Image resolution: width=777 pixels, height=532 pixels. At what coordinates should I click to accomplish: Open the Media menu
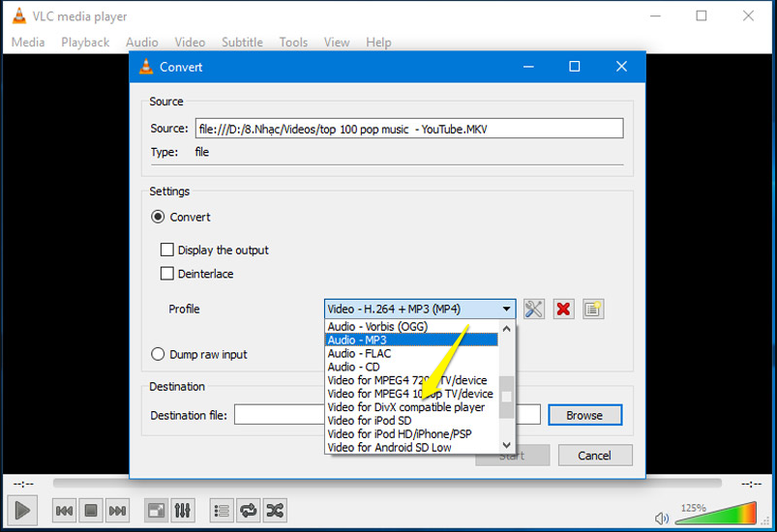tap(28, 43)
